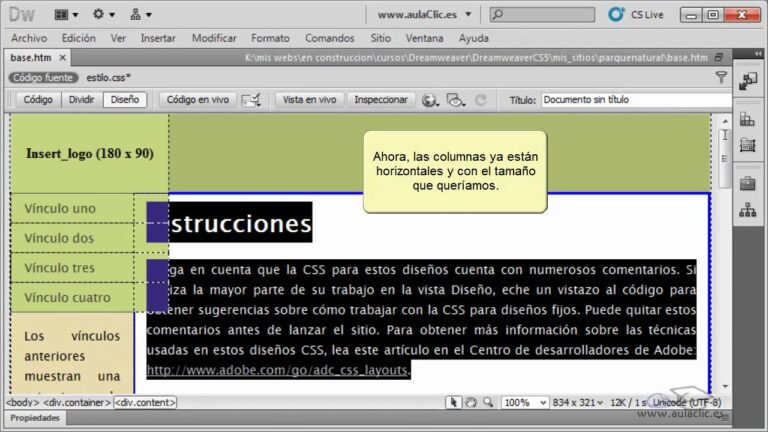Open the AP Elements panel icon

[x=747, y=145]
